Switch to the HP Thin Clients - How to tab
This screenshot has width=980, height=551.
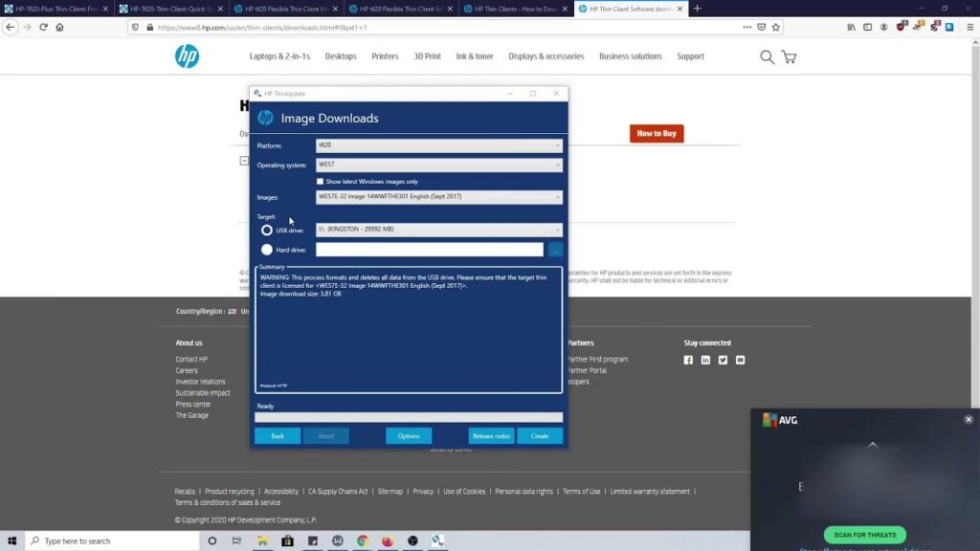point(514,9)
